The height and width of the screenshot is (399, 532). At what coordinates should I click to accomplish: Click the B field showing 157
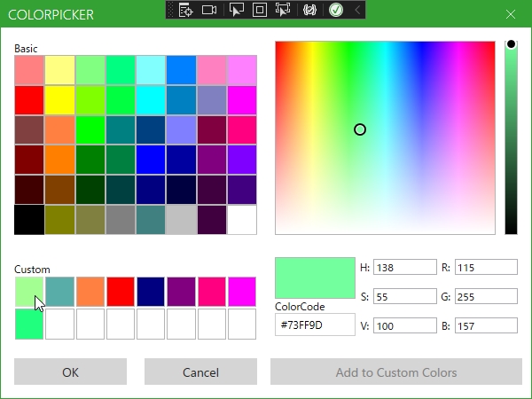486,325
